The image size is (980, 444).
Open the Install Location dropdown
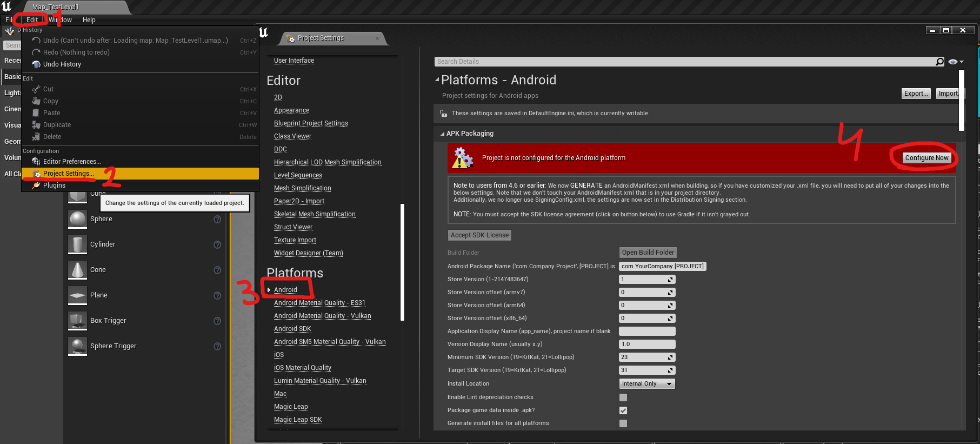646,384
